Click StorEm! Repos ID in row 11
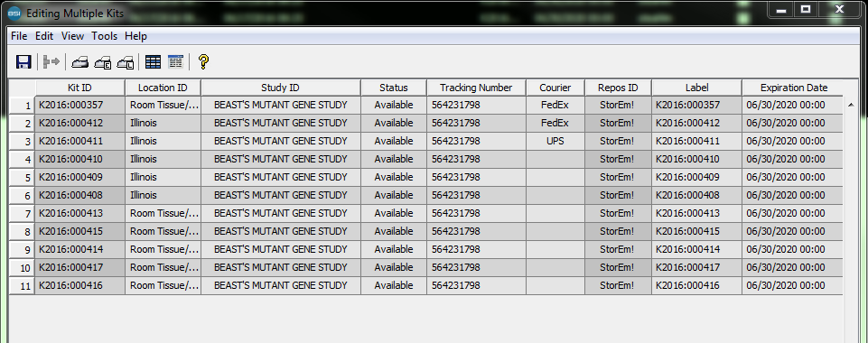The height and width of the screenshot is (343, 868). point(619,285)
